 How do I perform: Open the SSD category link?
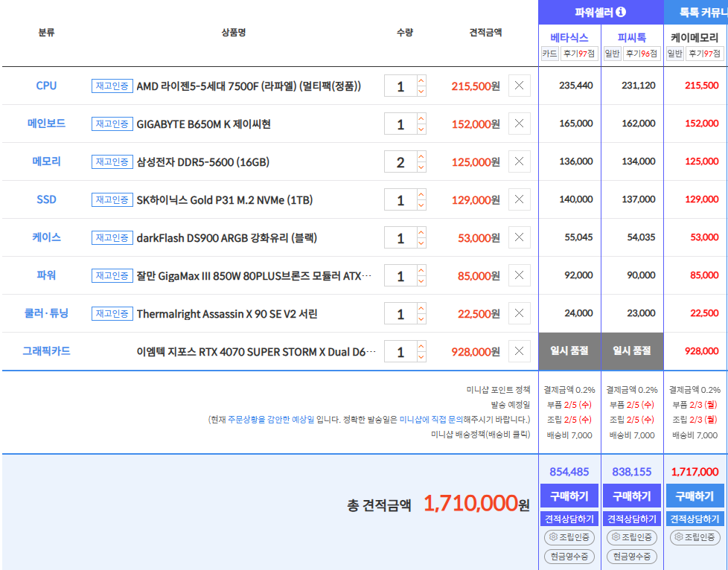click(46, 199)
